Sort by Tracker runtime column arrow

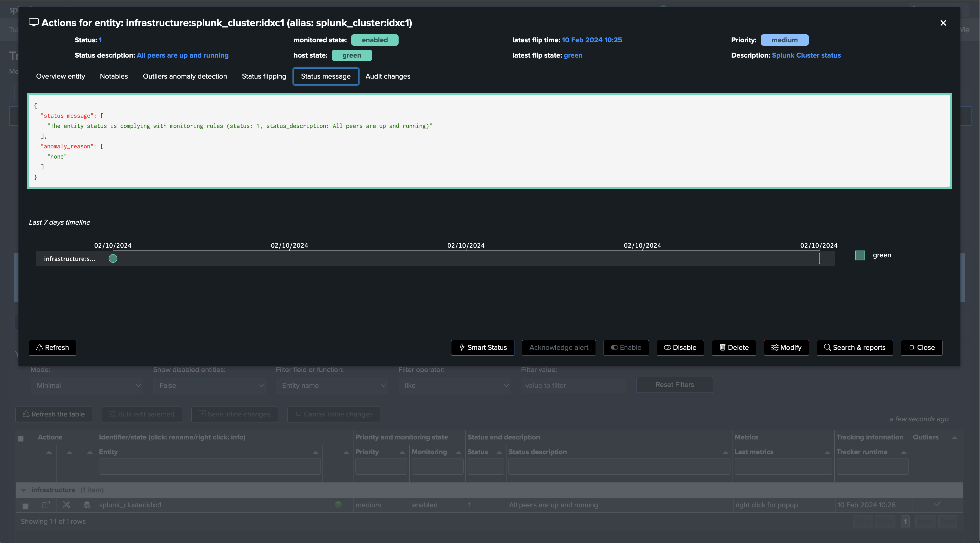coord(904,452)
